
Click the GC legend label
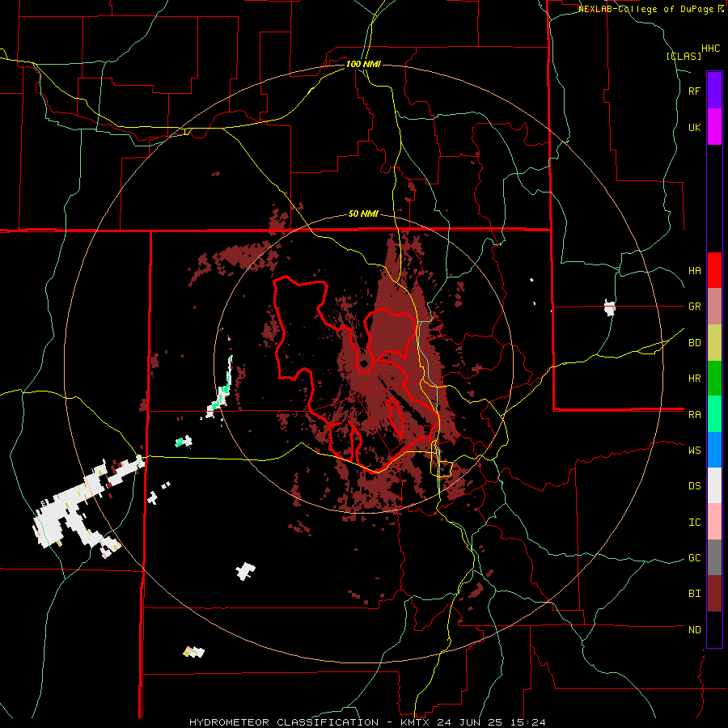point(694,557)
